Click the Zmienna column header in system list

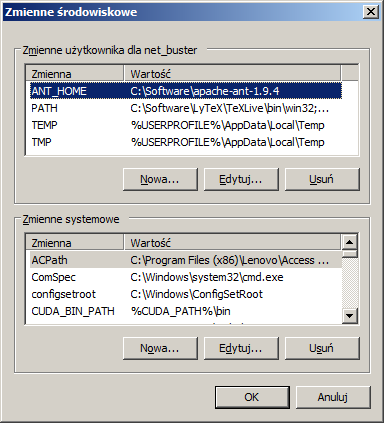(x=75, y=243)
